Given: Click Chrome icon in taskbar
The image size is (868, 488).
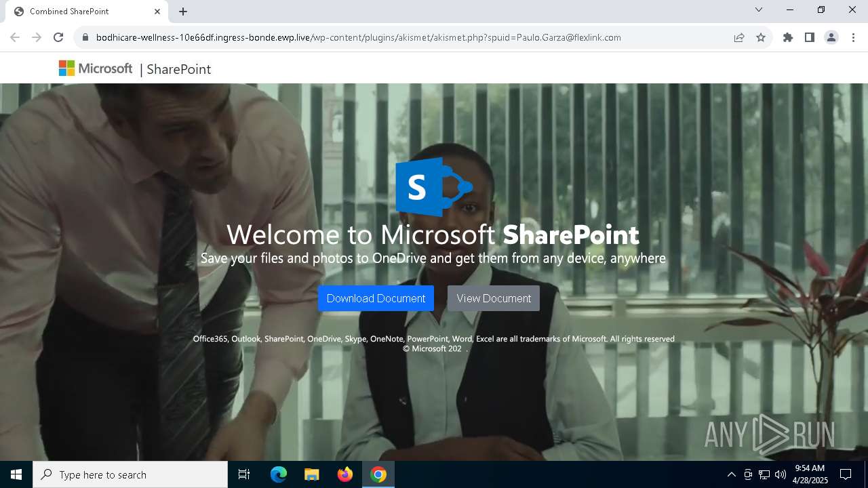Looking at the screenshot, I should point(378,474).
